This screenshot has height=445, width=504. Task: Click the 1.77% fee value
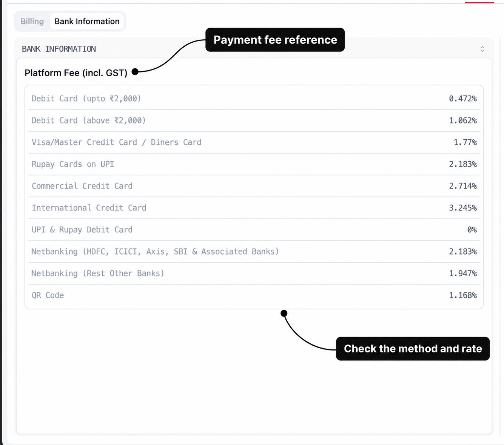click(x=465, y=142)
